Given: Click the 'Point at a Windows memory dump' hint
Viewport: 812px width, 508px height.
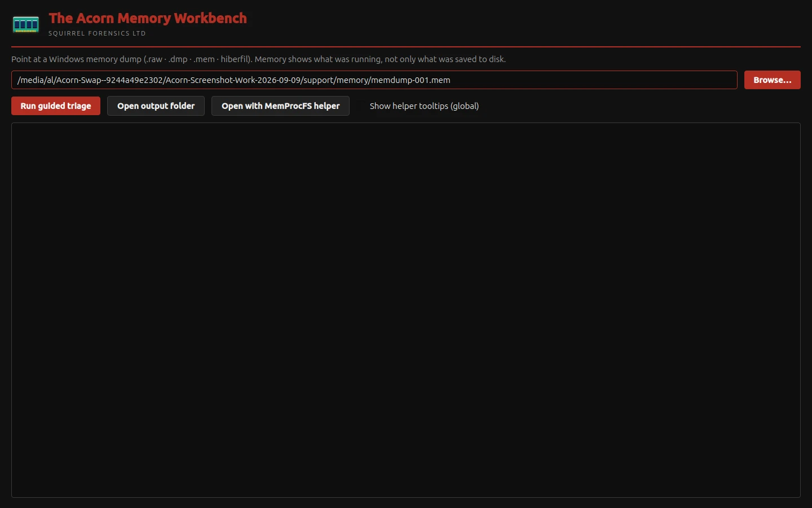Looking at the screenshot, I should click(258, 59).
